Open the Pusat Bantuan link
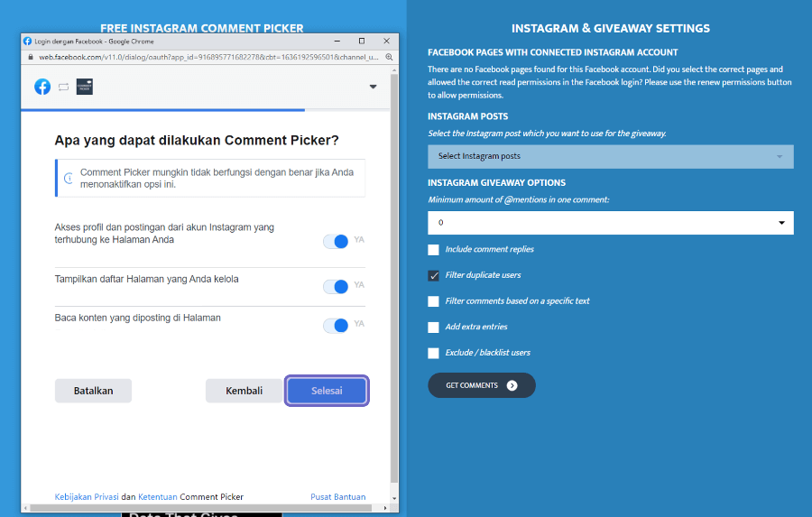 pyautogui.click(x=338, y=497)
